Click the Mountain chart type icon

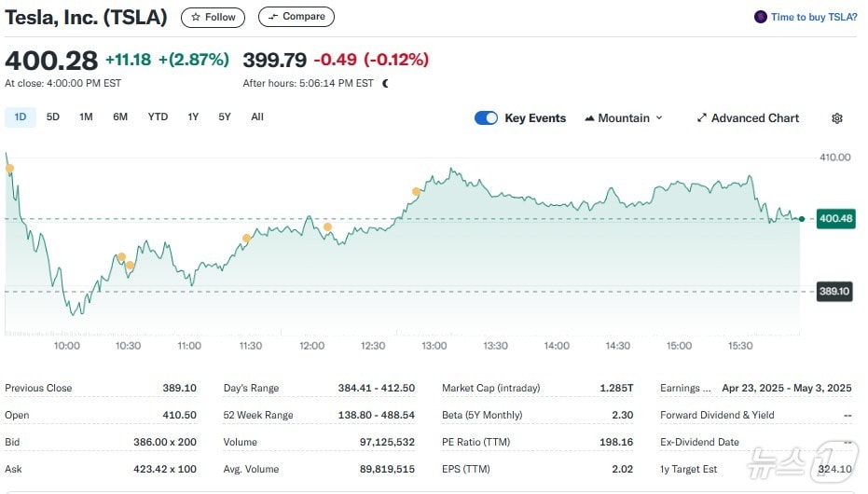coord(590,118)
